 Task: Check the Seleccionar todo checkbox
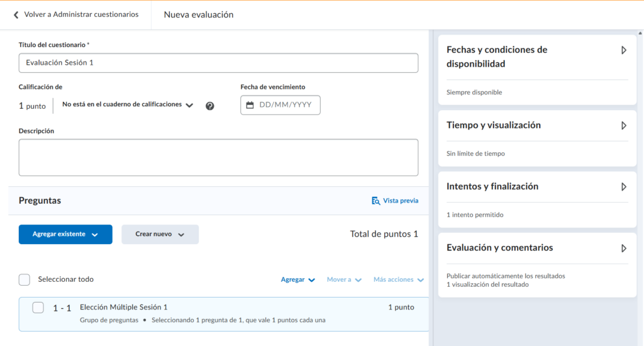click(25, 279)
